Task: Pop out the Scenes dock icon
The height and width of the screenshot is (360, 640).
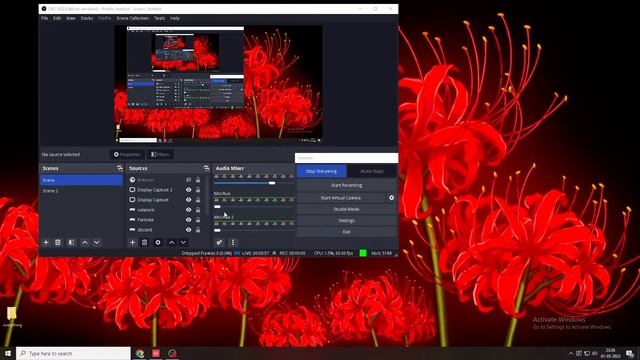Action: (x=120, y=168)
